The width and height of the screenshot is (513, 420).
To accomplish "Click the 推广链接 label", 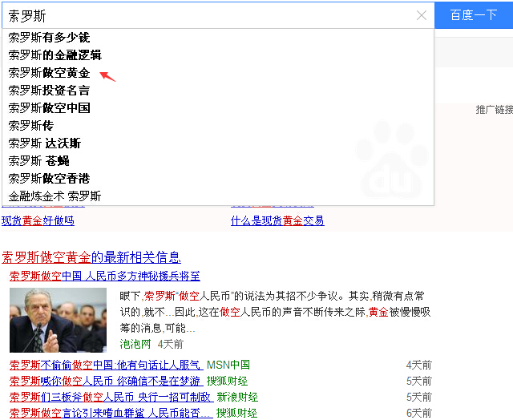I will [x=494, y=110].
